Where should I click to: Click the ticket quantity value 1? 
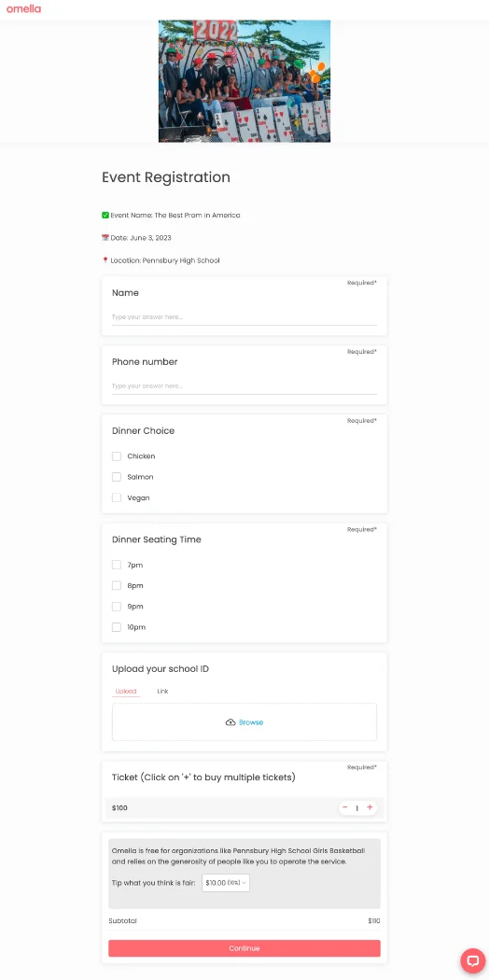click(357, 808)
